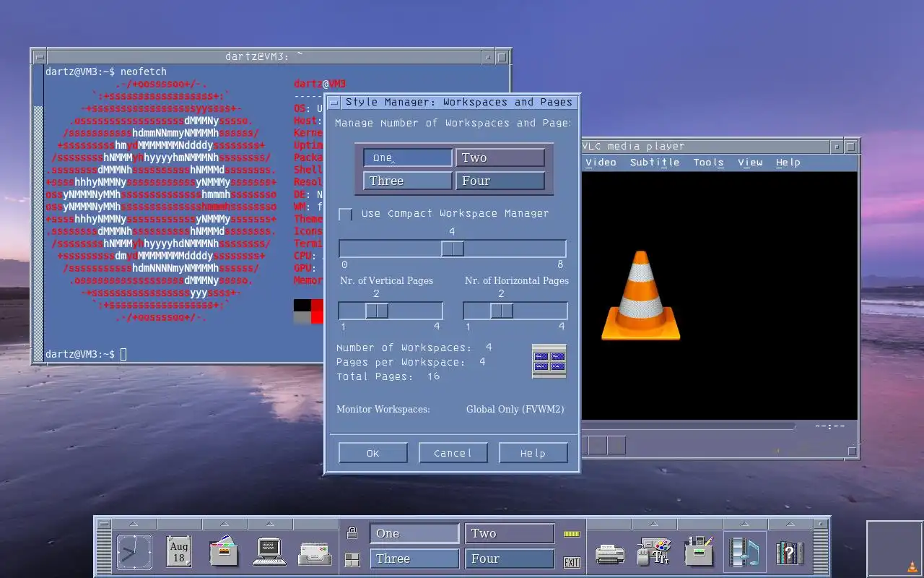Switch to workspace Two in front panel
924x578 pixels.
point(510,534)
